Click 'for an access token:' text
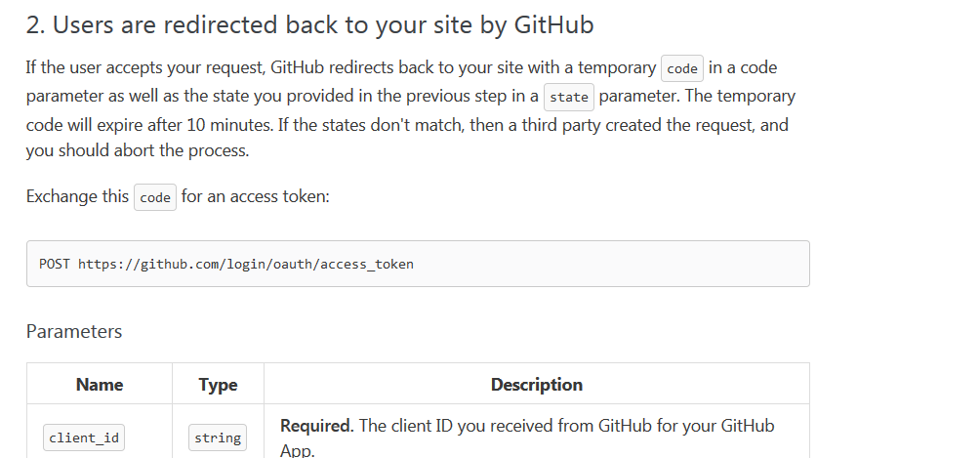The width and height of the screenshot is (980, 458). (x=255, y=196)
